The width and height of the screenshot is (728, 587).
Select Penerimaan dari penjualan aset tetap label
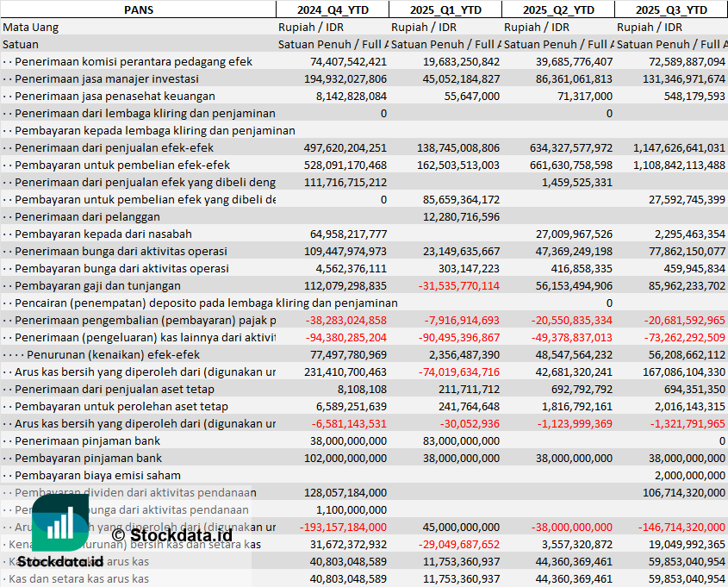[115, 389]
